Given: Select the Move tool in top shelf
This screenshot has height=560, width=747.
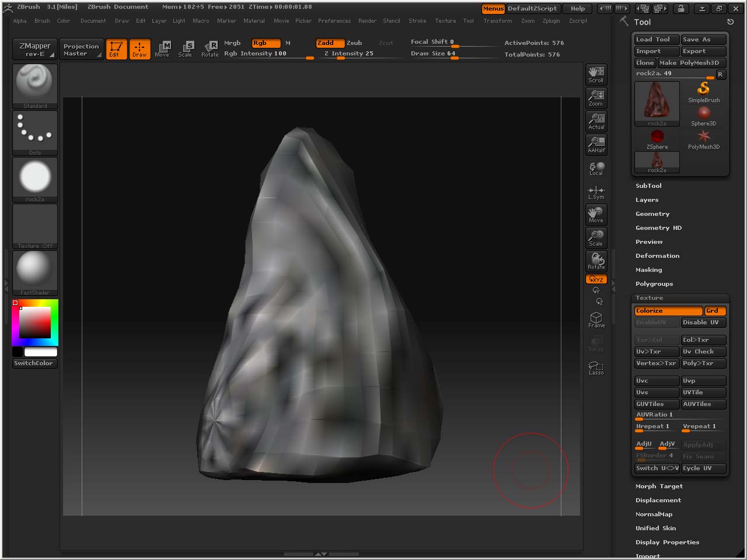Looking at the screenshot, I should (162, 49).
